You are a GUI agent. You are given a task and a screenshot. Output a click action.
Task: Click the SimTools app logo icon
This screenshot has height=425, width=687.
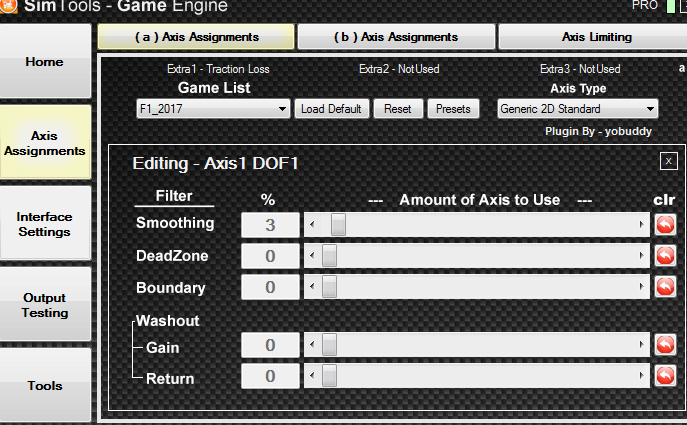click(9, 6)
